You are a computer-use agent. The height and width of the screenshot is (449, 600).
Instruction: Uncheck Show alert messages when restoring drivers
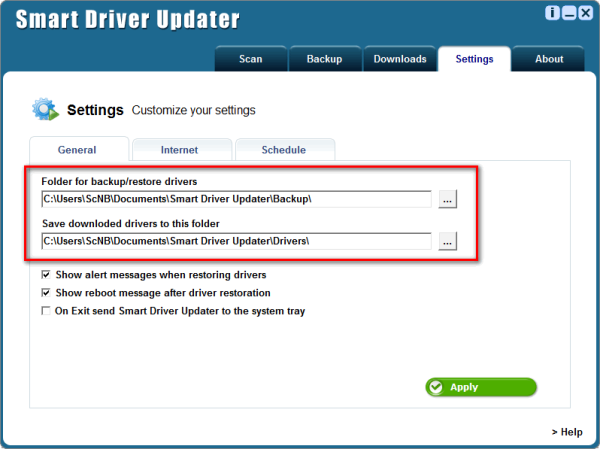click(46, 274)
